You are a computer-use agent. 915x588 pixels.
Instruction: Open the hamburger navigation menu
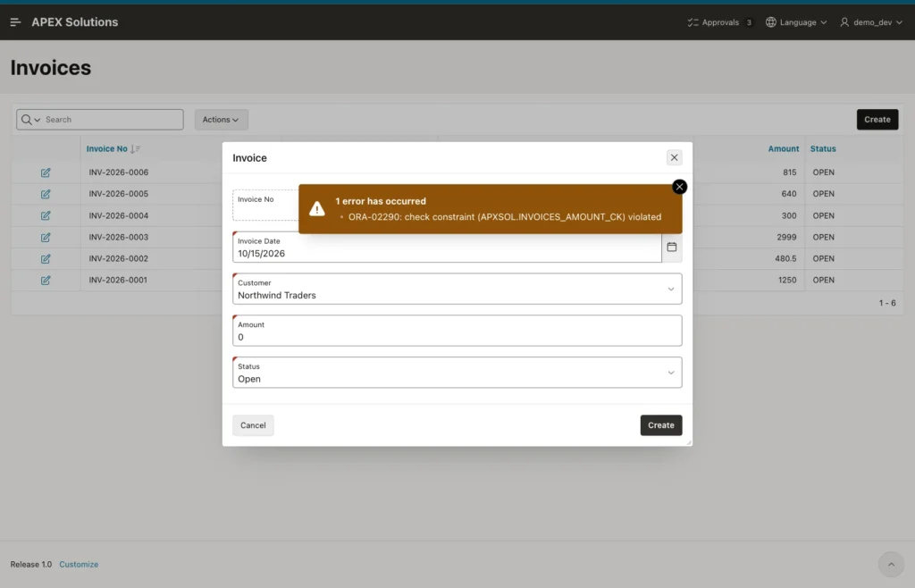16,22
